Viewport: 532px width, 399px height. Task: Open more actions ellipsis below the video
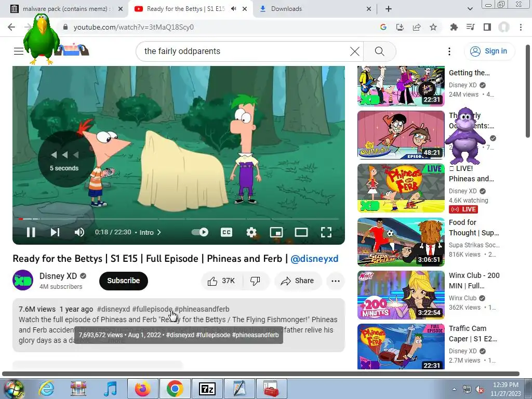[336, 281]
